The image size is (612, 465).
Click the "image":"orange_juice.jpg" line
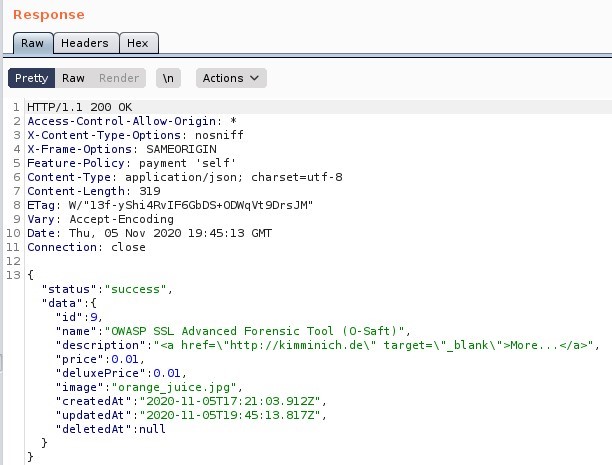[x=149, y=387]
